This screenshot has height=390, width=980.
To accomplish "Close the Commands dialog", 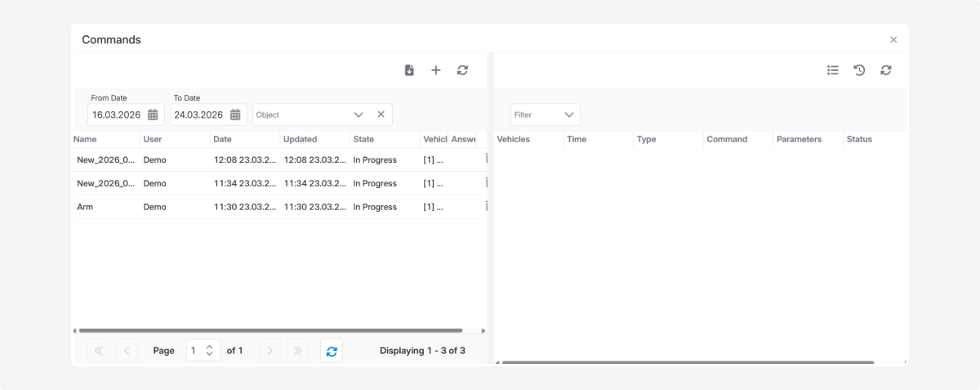I will coord(893,40).
